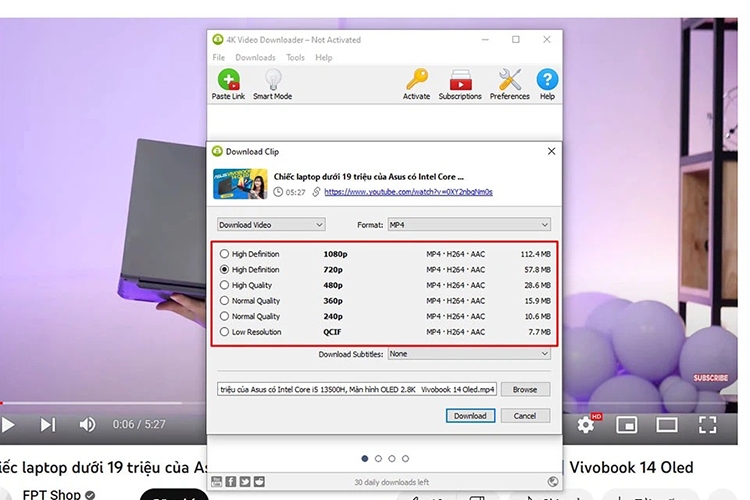This screenshot has height=500, width=750.
Task: Click the Twitter icon in status bar
Action: (245, 481)
